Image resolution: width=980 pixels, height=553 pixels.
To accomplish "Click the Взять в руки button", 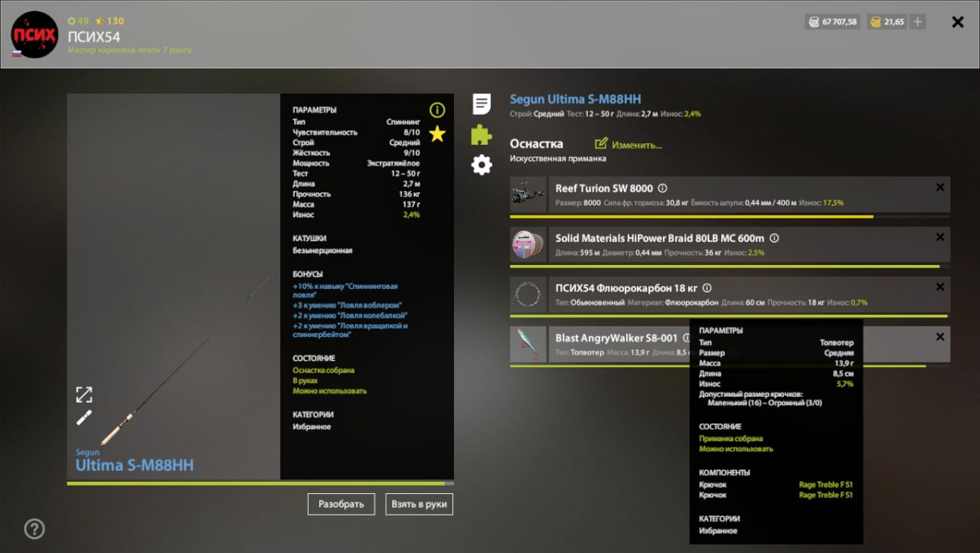I will (420, 504).
